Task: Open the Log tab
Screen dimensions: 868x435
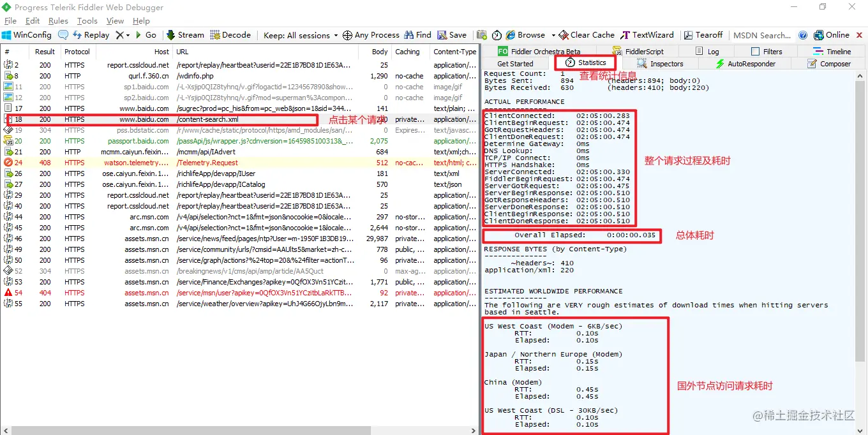Action: (x=707, y=52)
